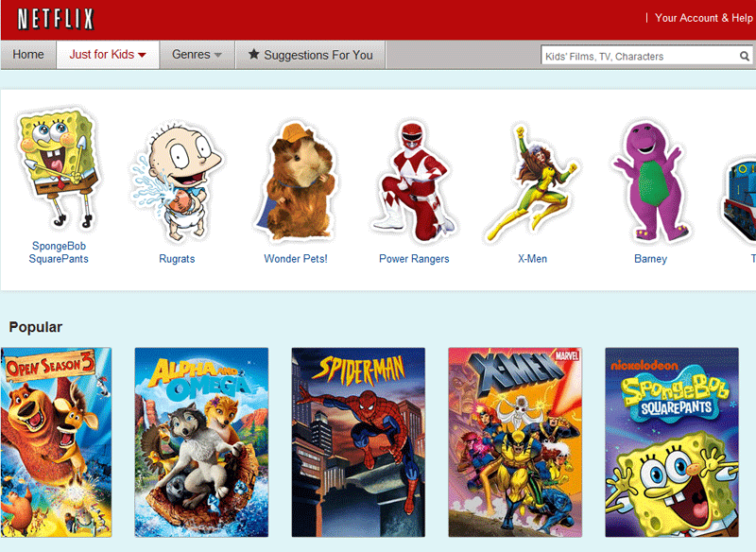
Task: Click the SpongeBob SquarePants text link
Action: (x=59, y=252)
